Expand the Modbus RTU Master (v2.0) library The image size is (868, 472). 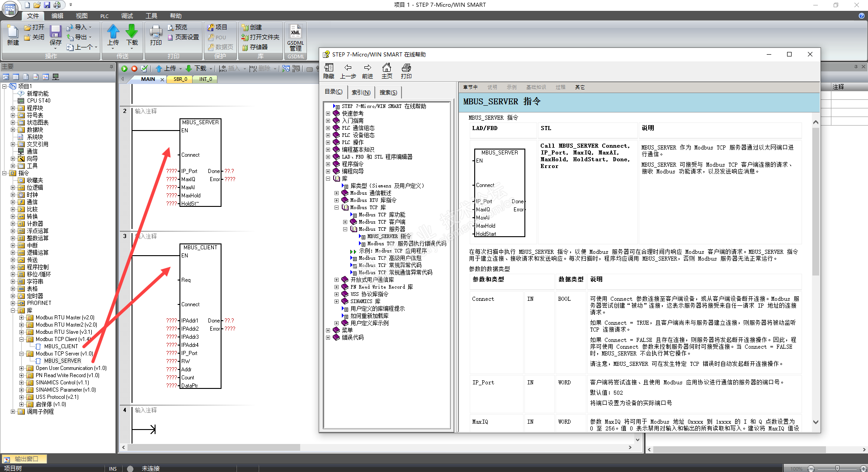[21, 318]
